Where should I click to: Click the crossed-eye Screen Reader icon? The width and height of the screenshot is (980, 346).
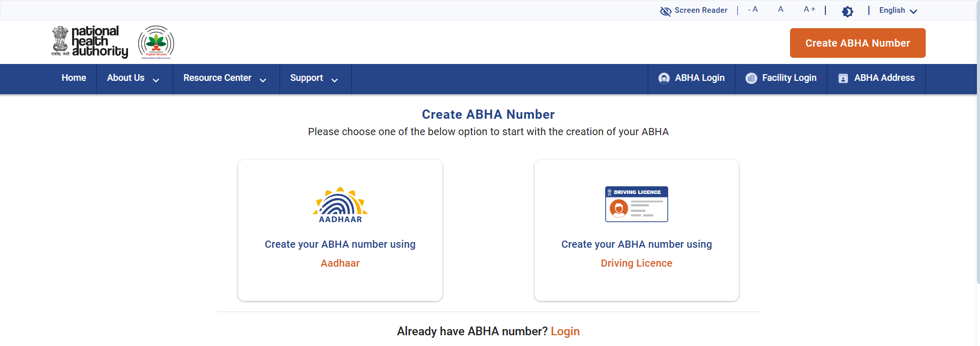coord(666,11)
